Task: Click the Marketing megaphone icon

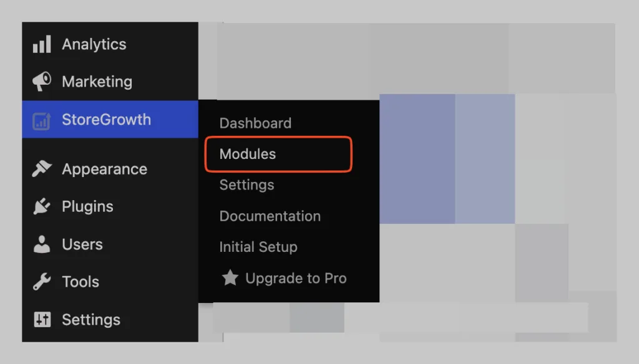Action: (42, 82)
